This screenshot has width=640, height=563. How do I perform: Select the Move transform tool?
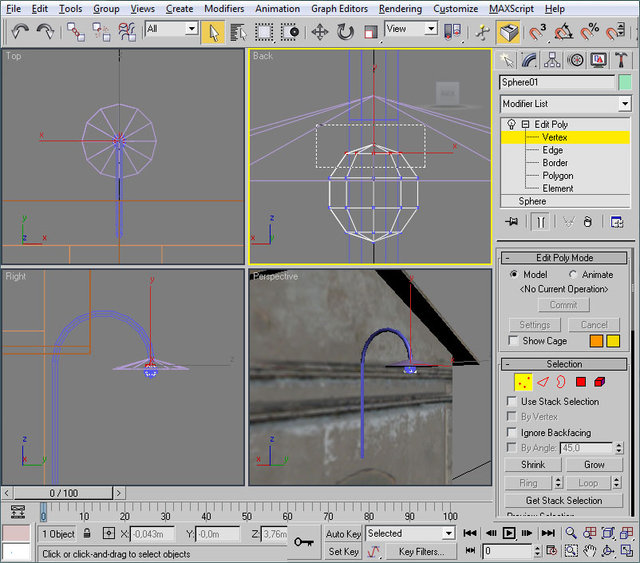(320, 32)
